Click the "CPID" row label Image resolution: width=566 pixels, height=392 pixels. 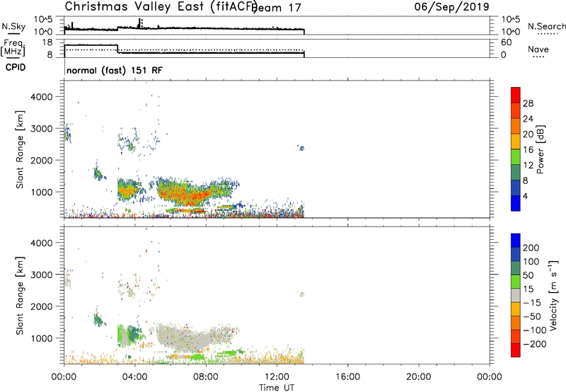[x=16, y=67]
